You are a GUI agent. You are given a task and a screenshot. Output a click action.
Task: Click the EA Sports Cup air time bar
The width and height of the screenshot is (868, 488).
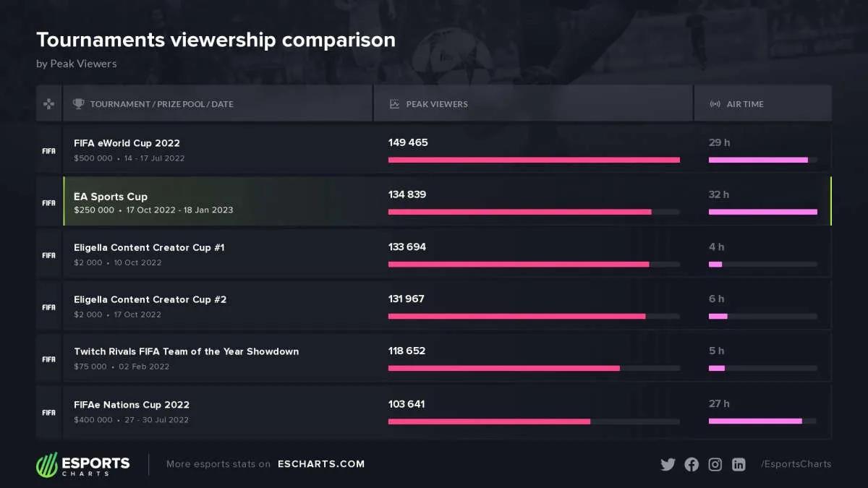coord(762,212)
